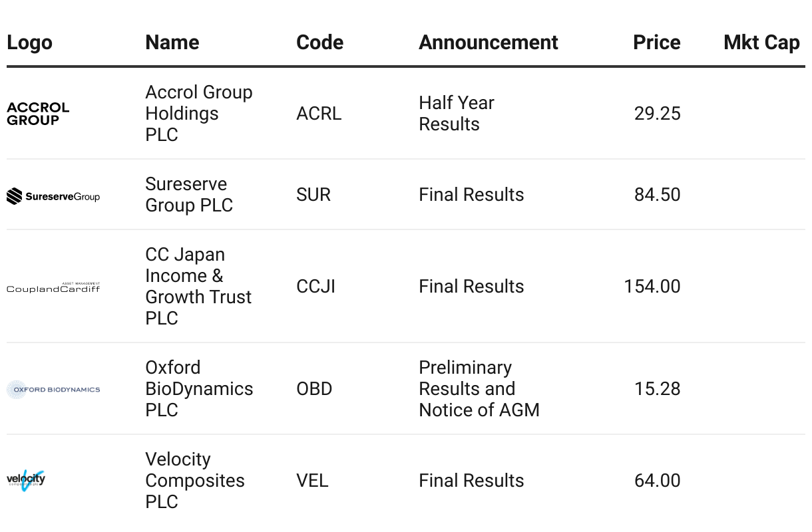Click the Sureserve Group logo

[x=53, y=196]
